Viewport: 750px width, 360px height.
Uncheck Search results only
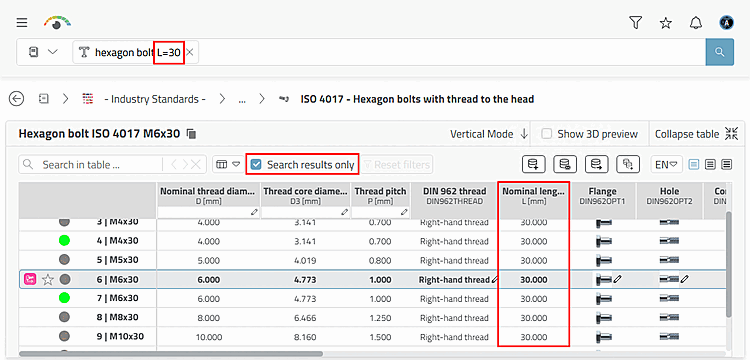tap(256, 165)
